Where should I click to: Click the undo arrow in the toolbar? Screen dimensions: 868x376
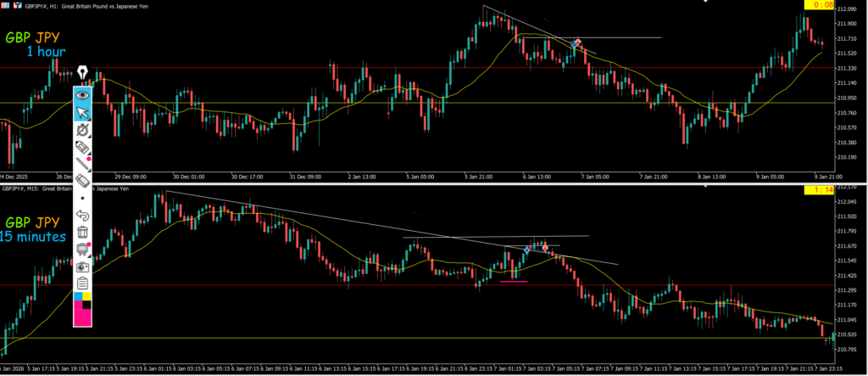82,215
